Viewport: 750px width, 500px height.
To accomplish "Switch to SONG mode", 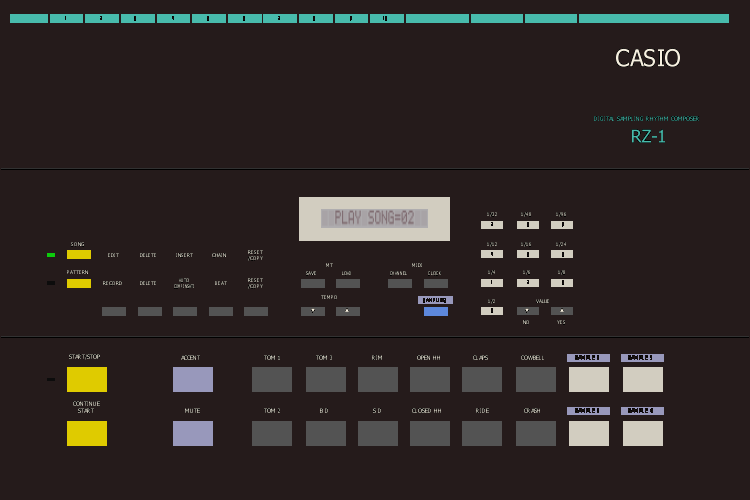I will click(x=79, y=255).
